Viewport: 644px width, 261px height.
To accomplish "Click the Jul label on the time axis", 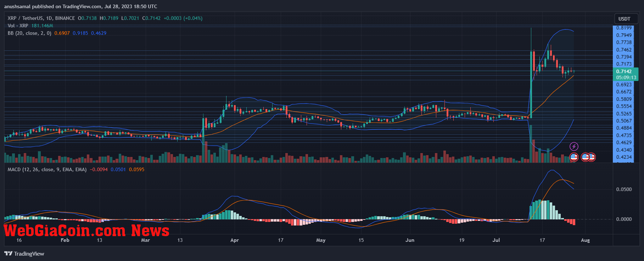I will point(496,240).
